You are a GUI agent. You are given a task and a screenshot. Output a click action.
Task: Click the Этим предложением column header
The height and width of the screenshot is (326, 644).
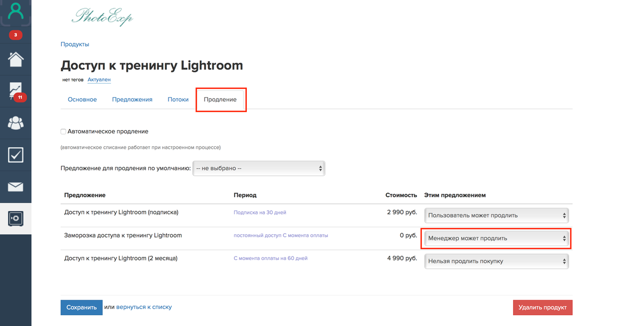click(x=455, y=195)
